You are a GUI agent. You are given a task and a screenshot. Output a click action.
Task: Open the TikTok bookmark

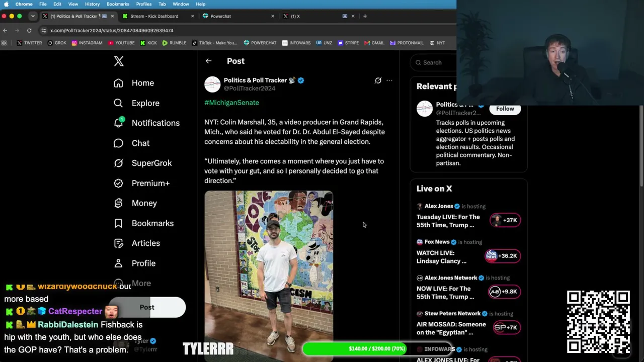[x=214, y=43]
